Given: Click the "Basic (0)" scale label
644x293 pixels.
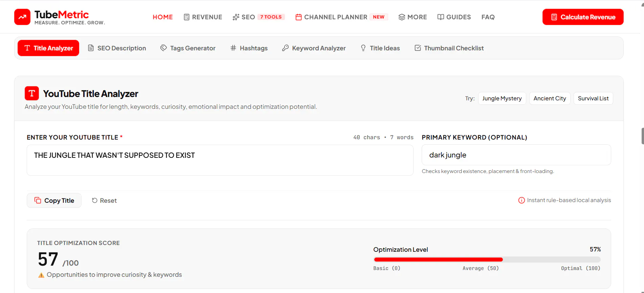Looking at the screenshot, I should [x=387, y=268].
